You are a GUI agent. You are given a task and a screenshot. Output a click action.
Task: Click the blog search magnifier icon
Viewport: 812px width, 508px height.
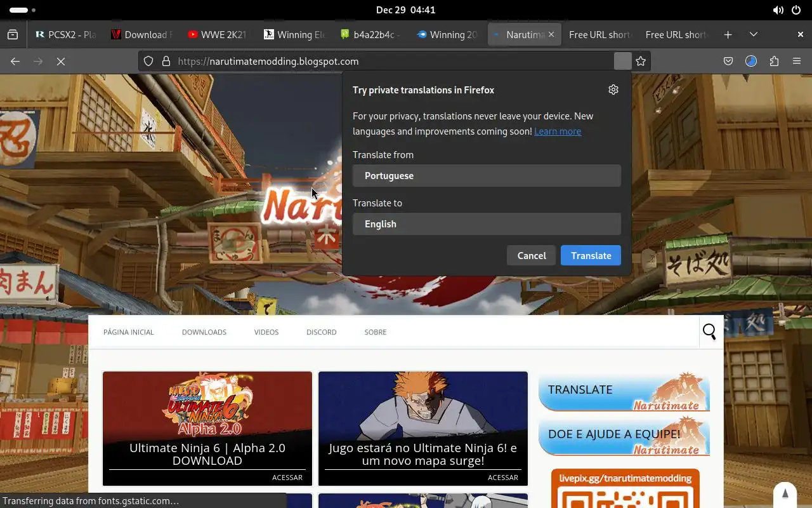(709, 331)
